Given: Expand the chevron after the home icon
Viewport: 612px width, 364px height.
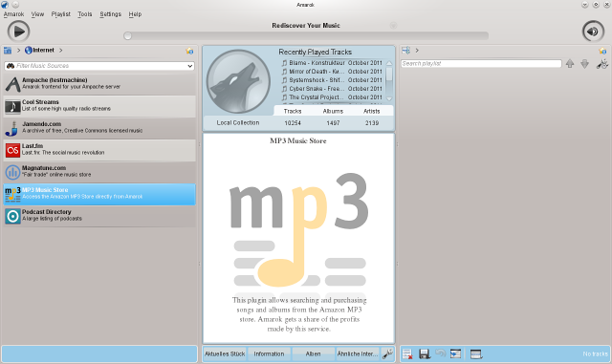Looking at the screenshot, I should click(18, 51).
